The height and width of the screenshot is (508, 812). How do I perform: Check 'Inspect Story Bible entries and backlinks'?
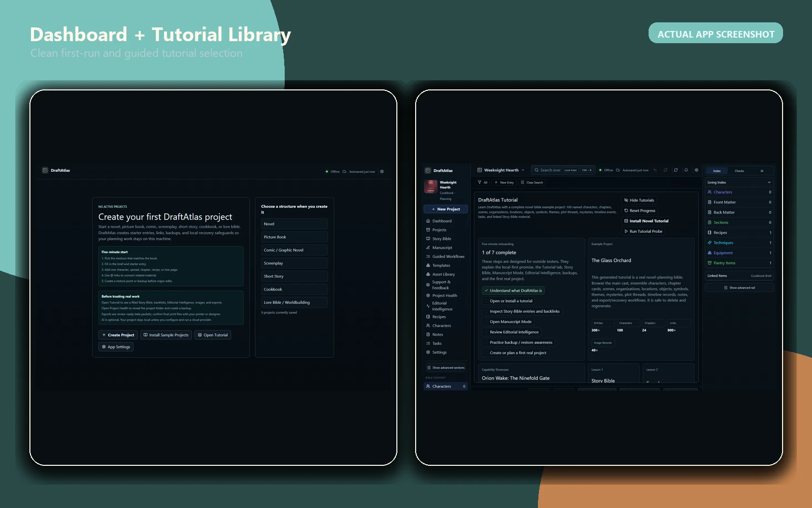[x=522, y=311]
